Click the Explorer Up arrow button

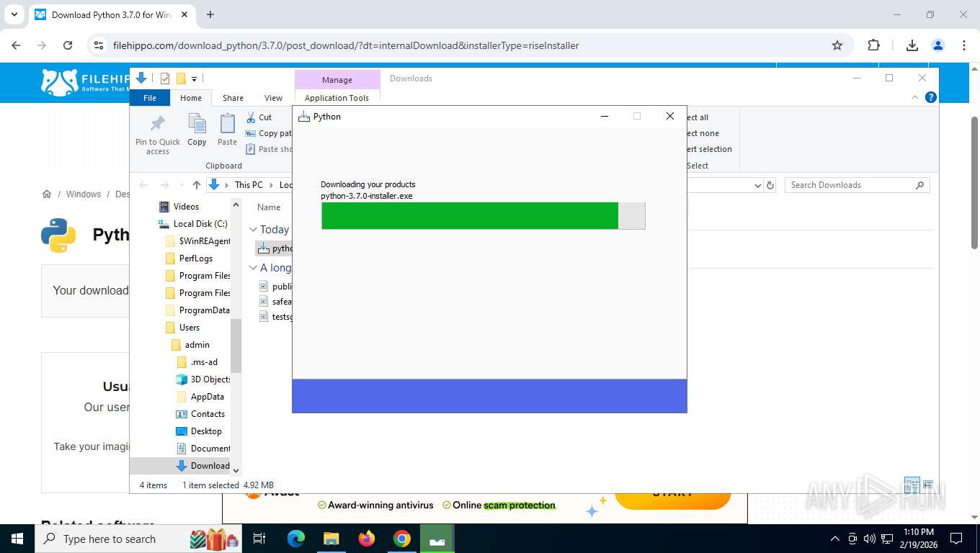(x=197, y=185)
